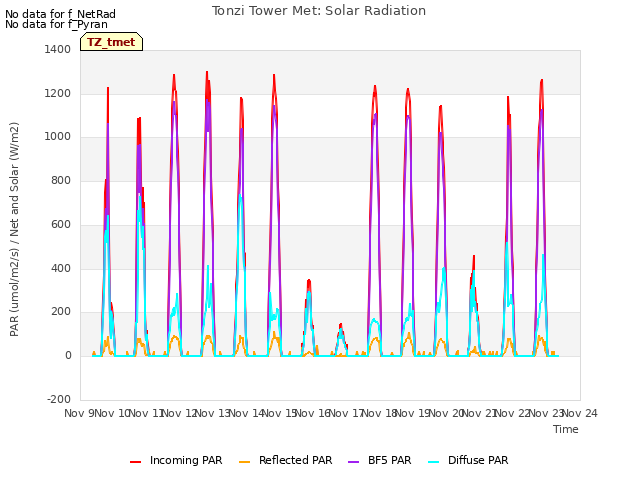Click the No data for f_NetRad message
This screenshot has width=640, height=480.
[60, 14]
